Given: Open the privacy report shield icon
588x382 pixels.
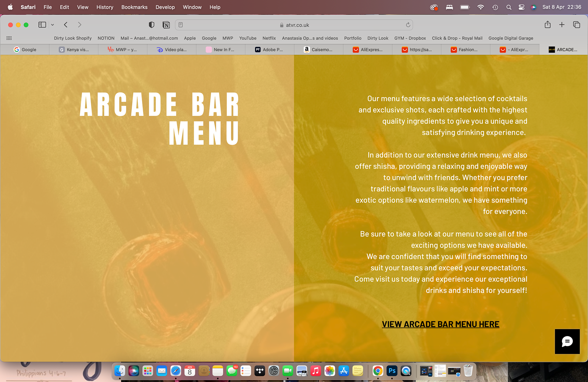Looking at the screenshot, I should pyautogui.click(x=151, y=25).
